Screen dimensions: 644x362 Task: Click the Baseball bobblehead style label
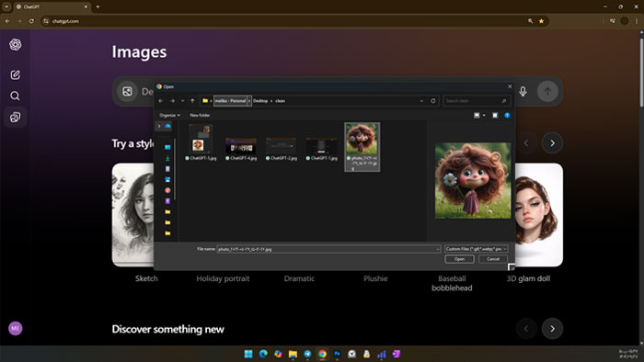click(x=452, y=283)
